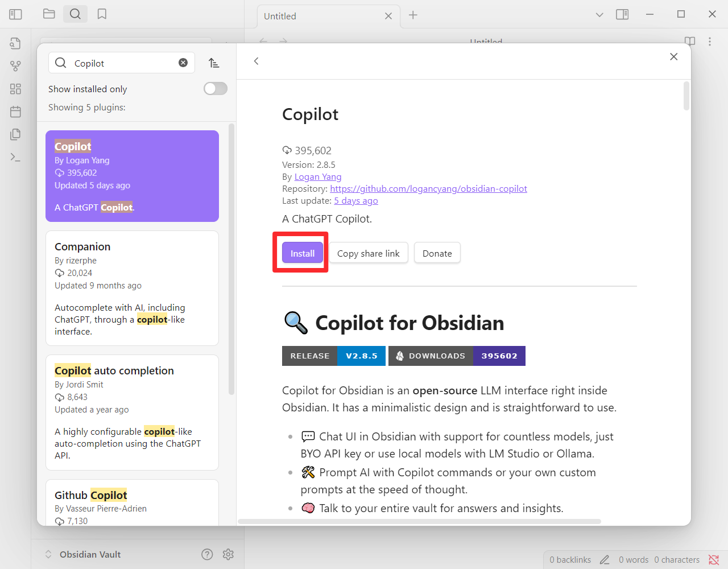Click the edit pencil status bar icon
Screen dimensions: 728x569
(x=605, y=560)
